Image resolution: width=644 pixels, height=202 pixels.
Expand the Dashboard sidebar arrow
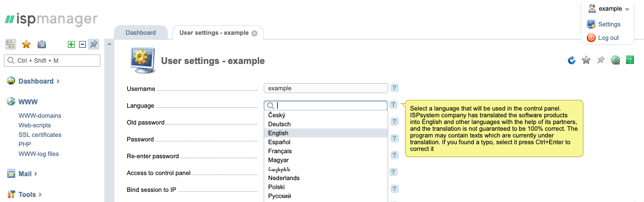pyautogui.click(x=58, y=81)
